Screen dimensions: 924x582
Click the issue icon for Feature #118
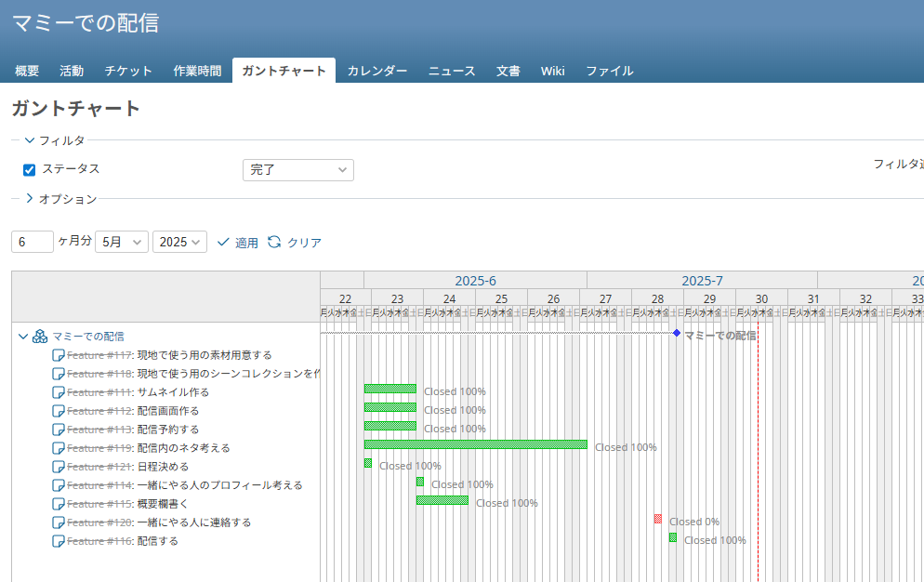pos(58,374)
